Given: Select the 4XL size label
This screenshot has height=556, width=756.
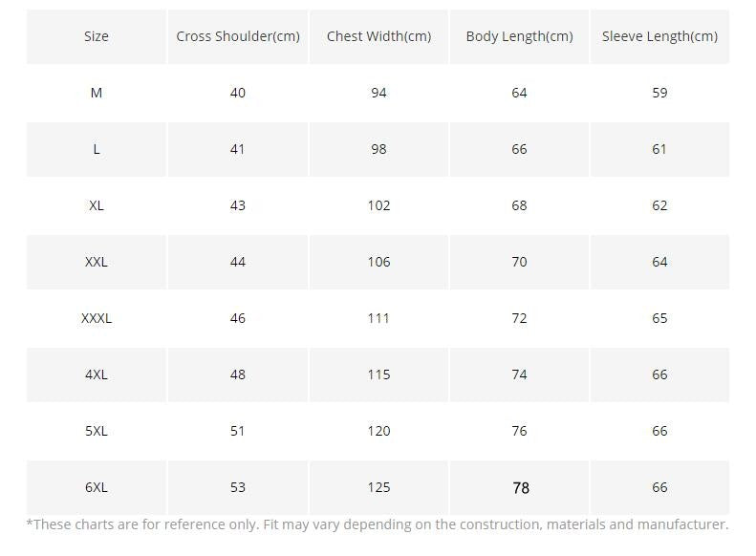Looking at the screenshot, I should point(97,374).
